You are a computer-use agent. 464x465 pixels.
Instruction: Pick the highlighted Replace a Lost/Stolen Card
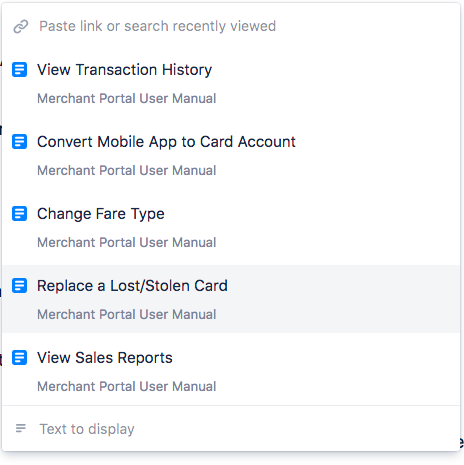click(231, 299)
